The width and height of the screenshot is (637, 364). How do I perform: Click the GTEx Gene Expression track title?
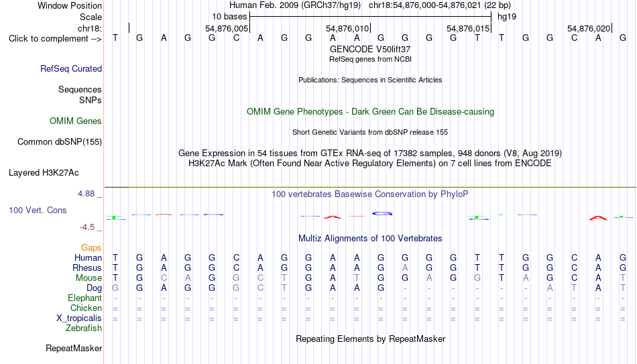pyautogui.click(x=370, y=153)
